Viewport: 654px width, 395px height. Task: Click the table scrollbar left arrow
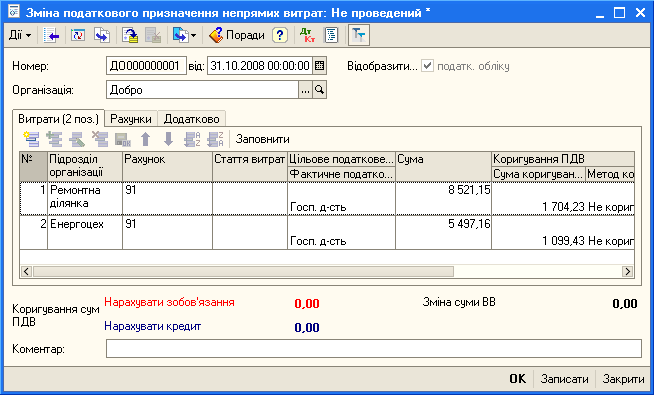coord(26,272)
